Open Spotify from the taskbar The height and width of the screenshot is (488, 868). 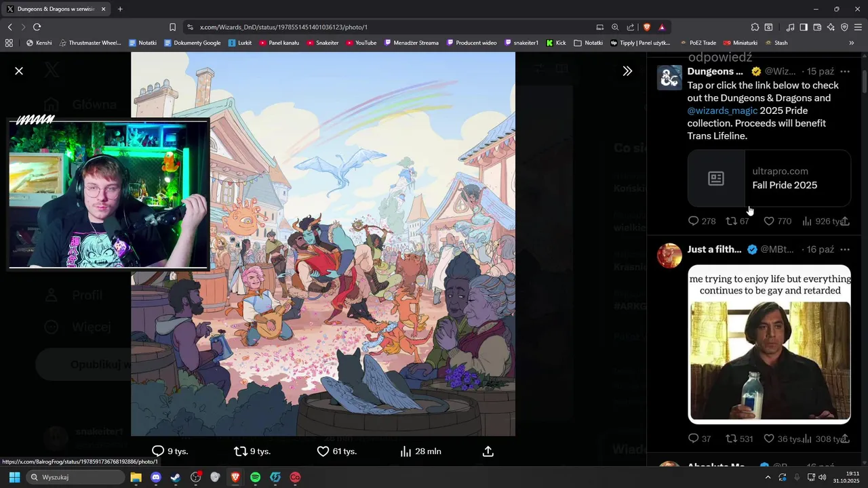click(255, 477)
